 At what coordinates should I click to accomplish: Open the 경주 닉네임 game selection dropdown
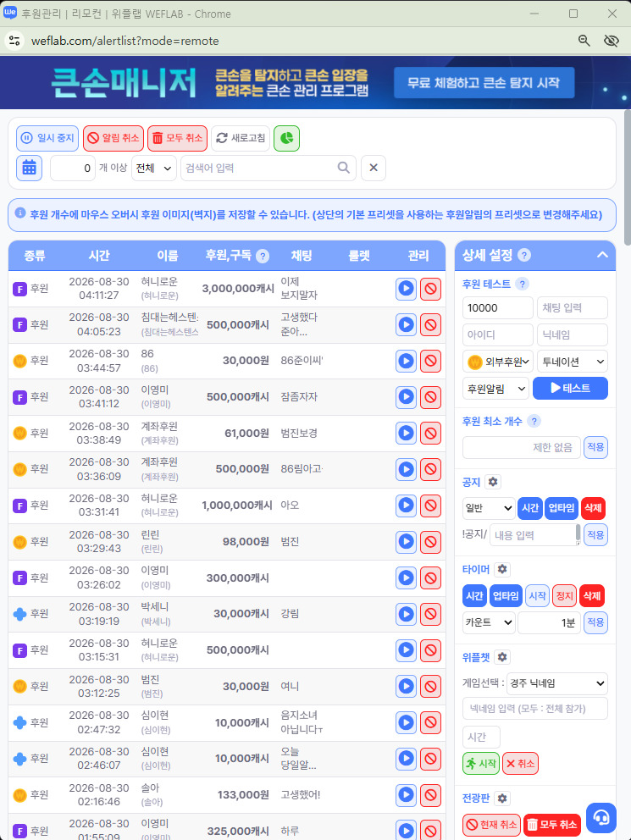[557, 683]
